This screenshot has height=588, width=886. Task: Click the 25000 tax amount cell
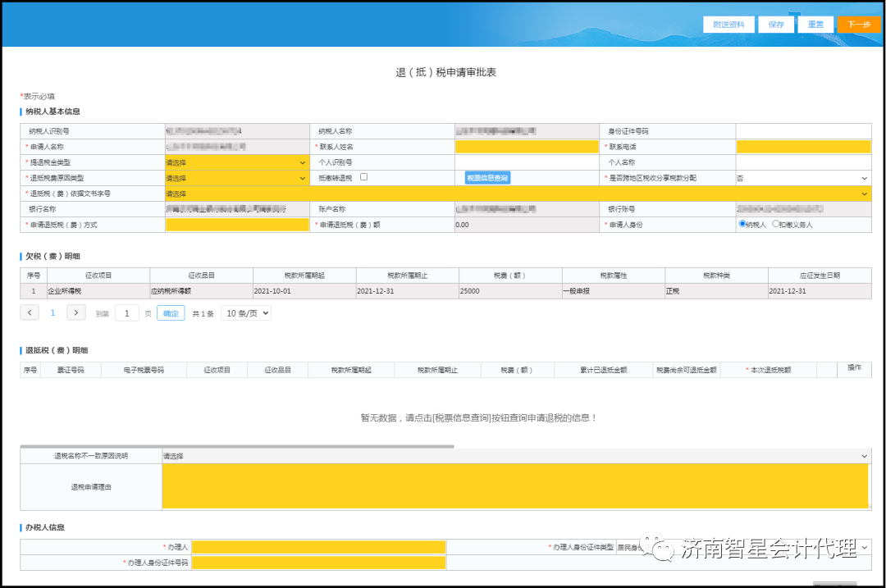point(510,291)
